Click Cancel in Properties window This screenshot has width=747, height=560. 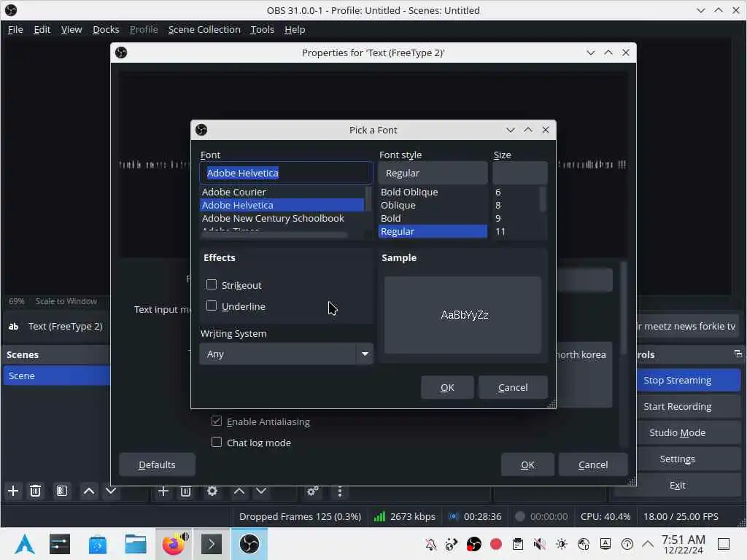[592, 464]
